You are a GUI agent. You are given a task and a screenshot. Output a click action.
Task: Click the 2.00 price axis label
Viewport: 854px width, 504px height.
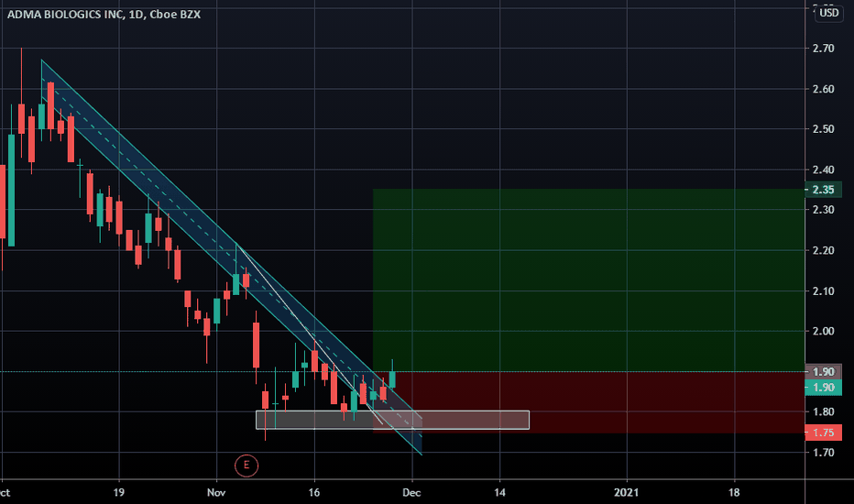(x=823, y=332)
